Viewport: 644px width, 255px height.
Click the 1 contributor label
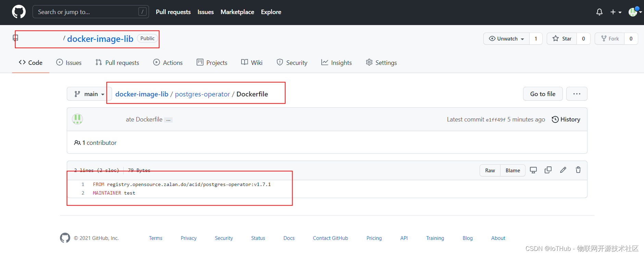click(x=95, y=143)
